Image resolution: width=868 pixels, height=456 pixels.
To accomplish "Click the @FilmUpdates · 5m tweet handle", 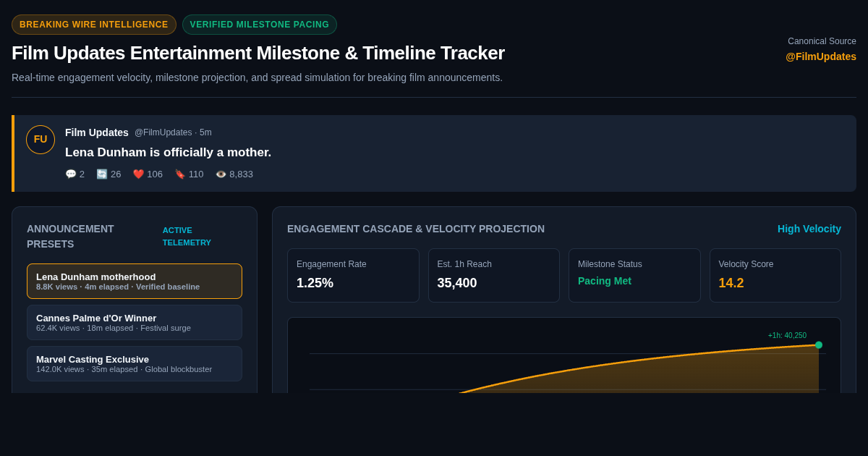I will pos(173,132).
